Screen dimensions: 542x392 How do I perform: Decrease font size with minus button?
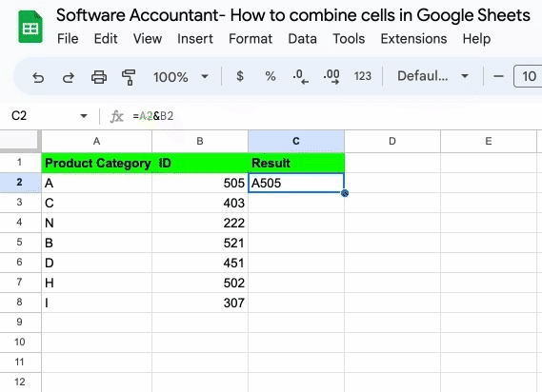pos(498,76)
